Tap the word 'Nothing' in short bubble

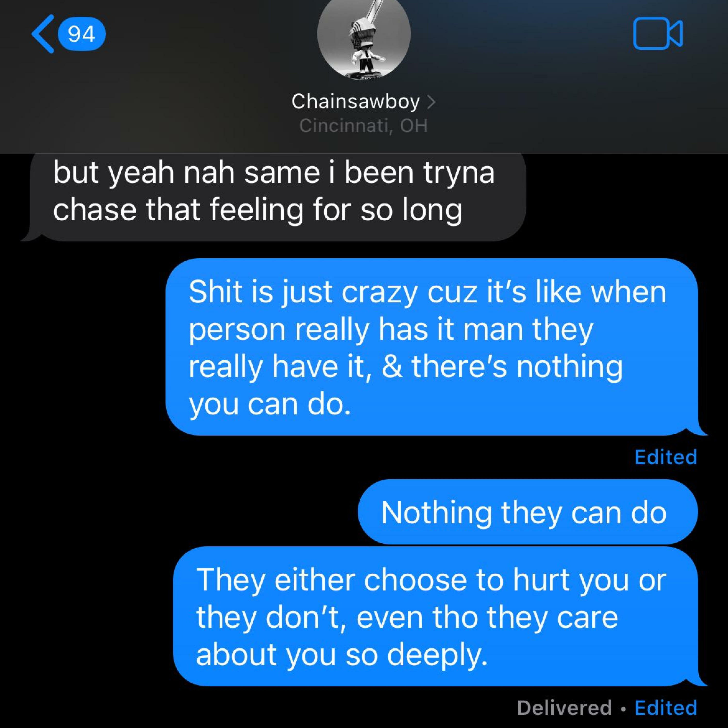(436, 513)
